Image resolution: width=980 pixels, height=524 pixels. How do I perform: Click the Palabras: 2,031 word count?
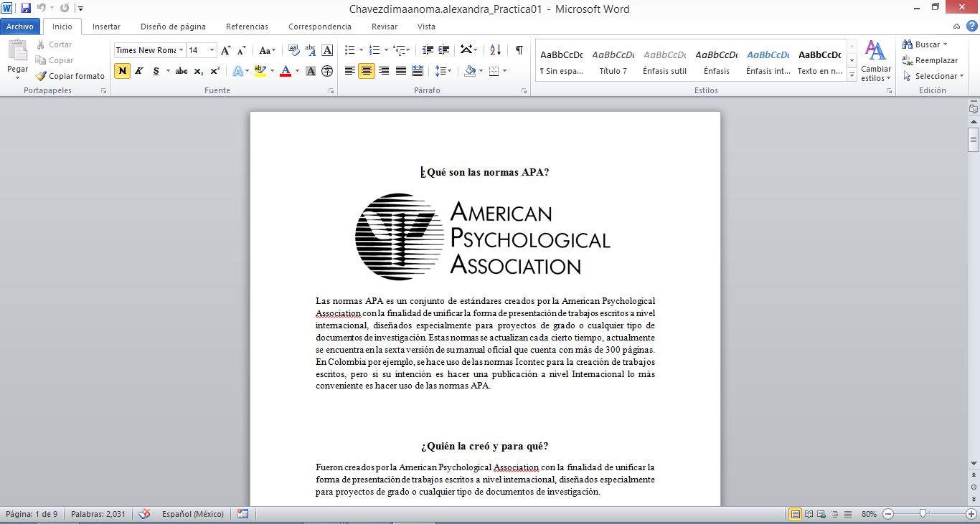pos(98,514)
